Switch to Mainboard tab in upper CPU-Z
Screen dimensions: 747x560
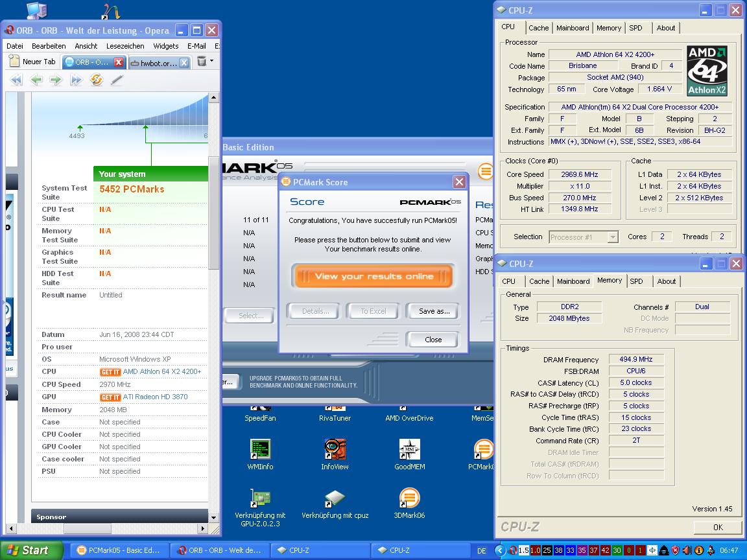573,28
